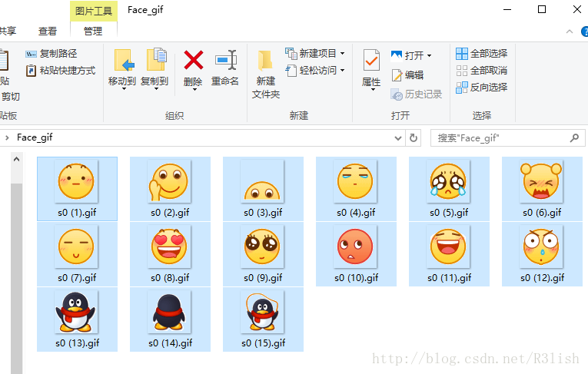Open the 删除 dropdown arrow
This screenshot has height=374, width=588.
click(x=194, y=89)
